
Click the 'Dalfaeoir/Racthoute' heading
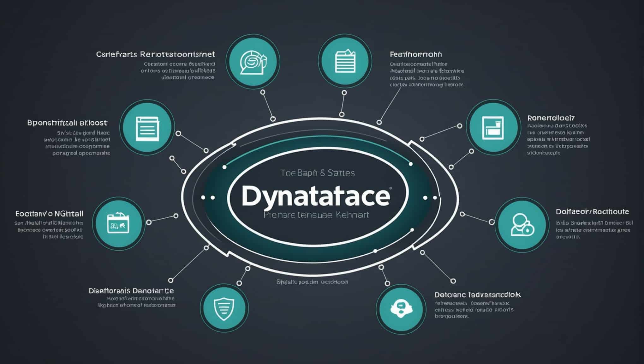tap(592, 212)
